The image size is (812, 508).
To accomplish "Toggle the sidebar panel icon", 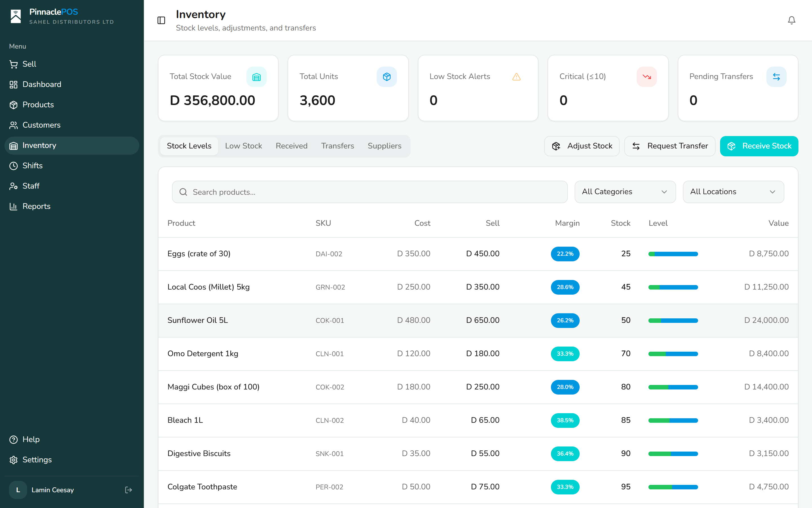I will coord(161,20).
